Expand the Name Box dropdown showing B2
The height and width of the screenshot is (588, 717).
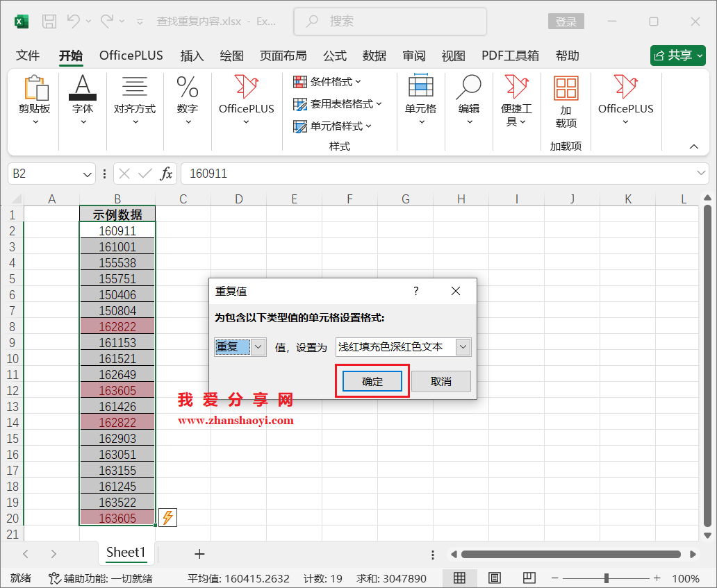tap(86, 174)
